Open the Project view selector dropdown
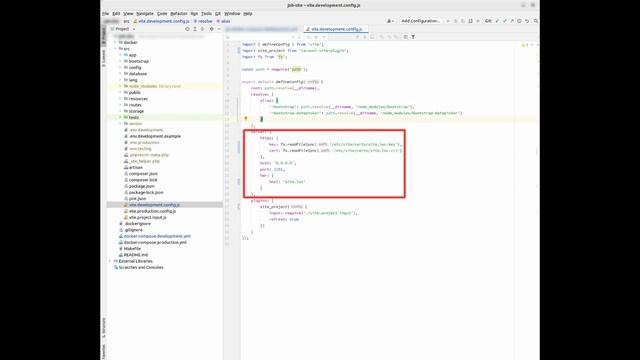The image size is (640, 360). [124, 29]
